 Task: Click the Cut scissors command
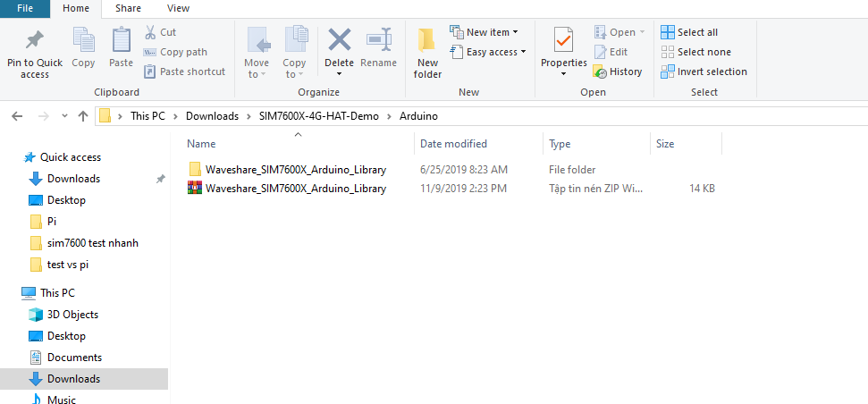point(161,32)
